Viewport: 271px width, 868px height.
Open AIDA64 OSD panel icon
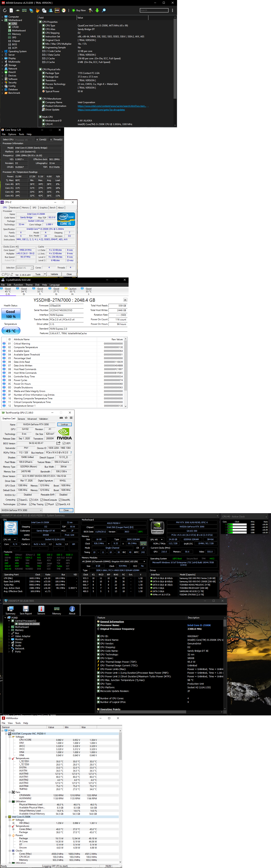(x=57, y=10)
